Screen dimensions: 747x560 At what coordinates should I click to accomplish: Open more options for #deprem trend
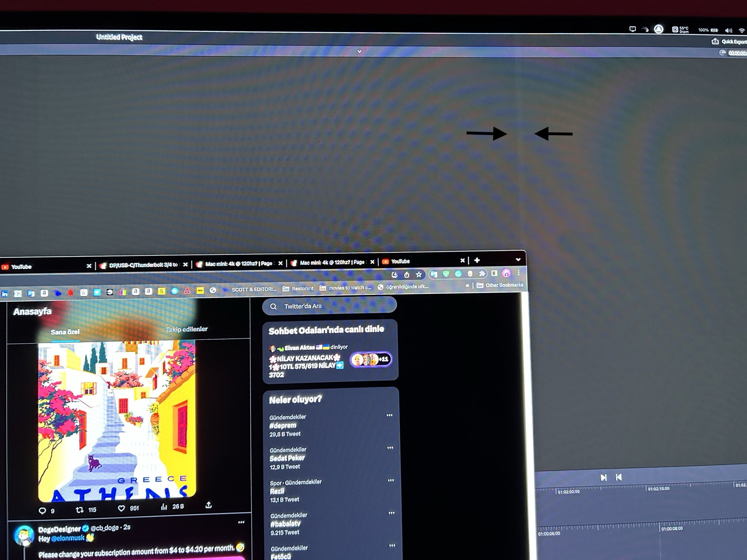click(x=389, y=415)
